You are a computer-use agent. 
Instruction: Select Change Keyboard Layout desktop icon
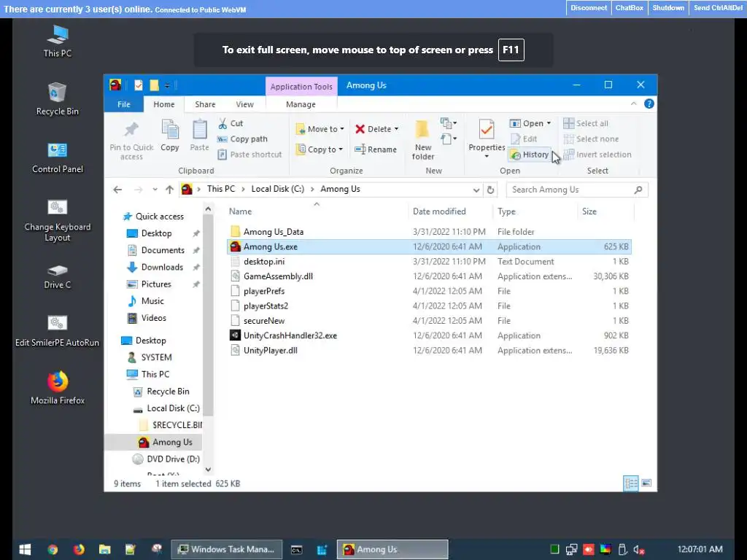click(58, 220)
